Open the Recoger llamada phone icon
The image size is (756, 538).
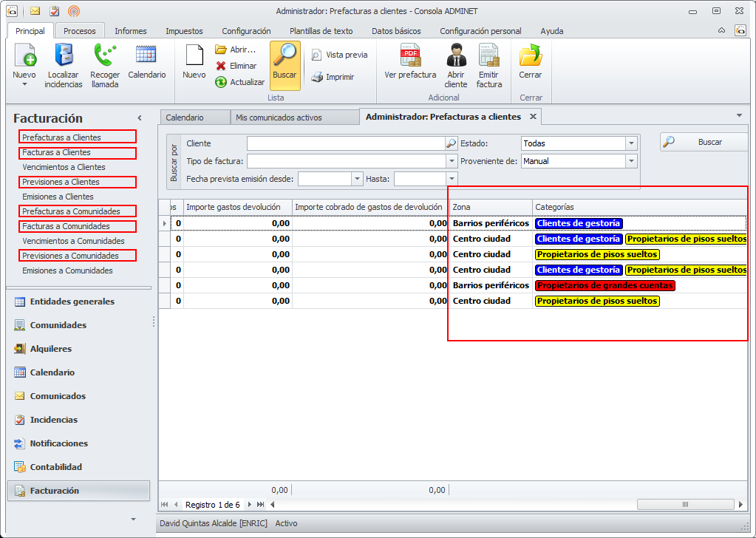pos(105,56)
